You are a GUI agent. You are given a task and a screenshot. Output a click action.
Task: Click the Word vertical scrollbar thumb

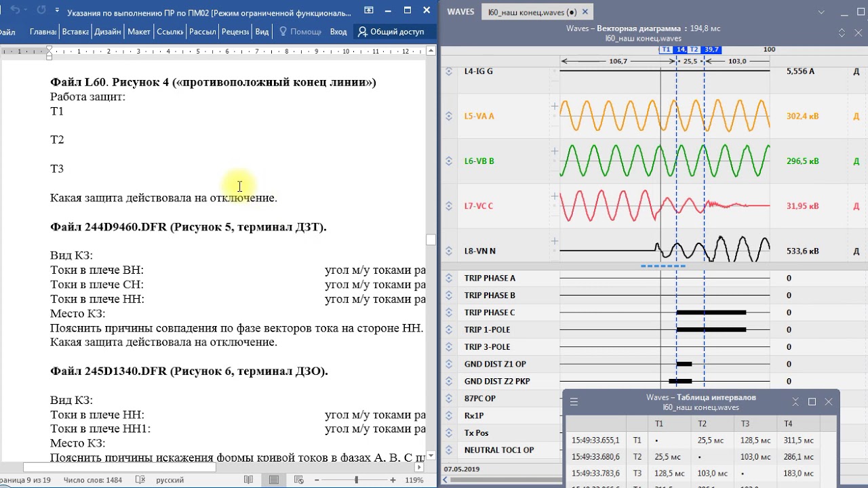coord(431,239)
